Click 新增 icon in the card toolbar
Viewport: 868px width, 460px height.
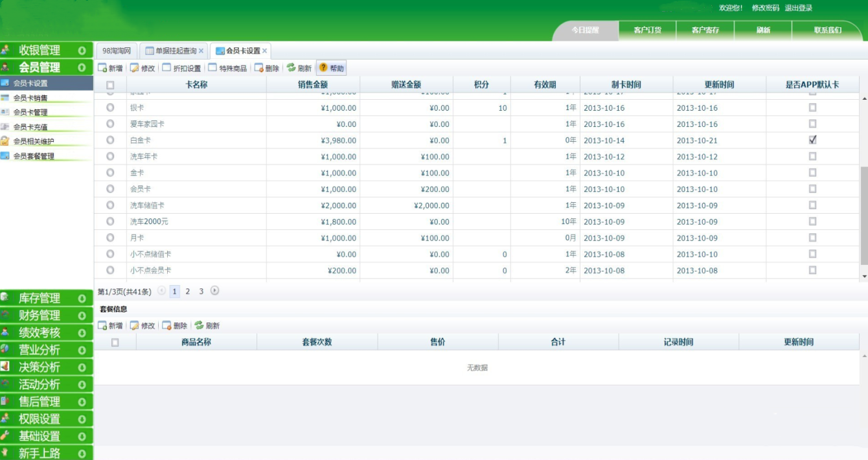tap(102, 68)
